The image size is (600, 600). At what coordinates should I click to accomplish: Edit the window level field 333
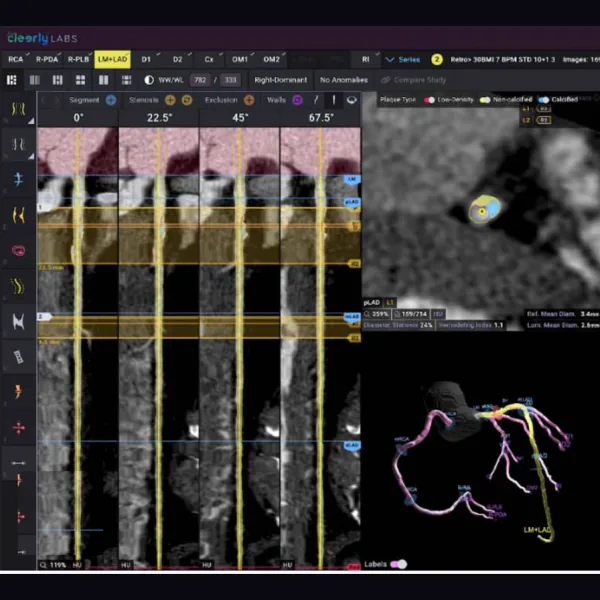point(230,80)
